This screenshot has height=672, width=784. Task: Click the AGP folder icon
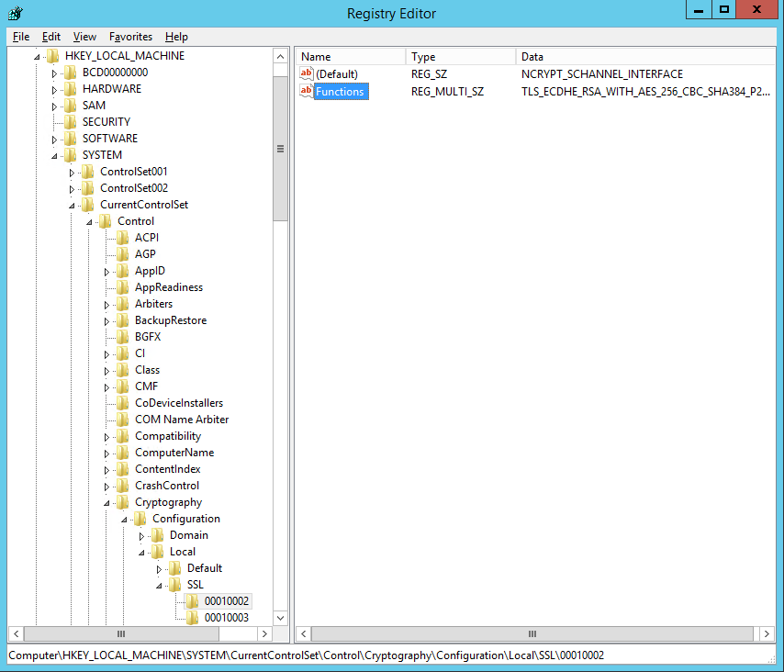123,254
